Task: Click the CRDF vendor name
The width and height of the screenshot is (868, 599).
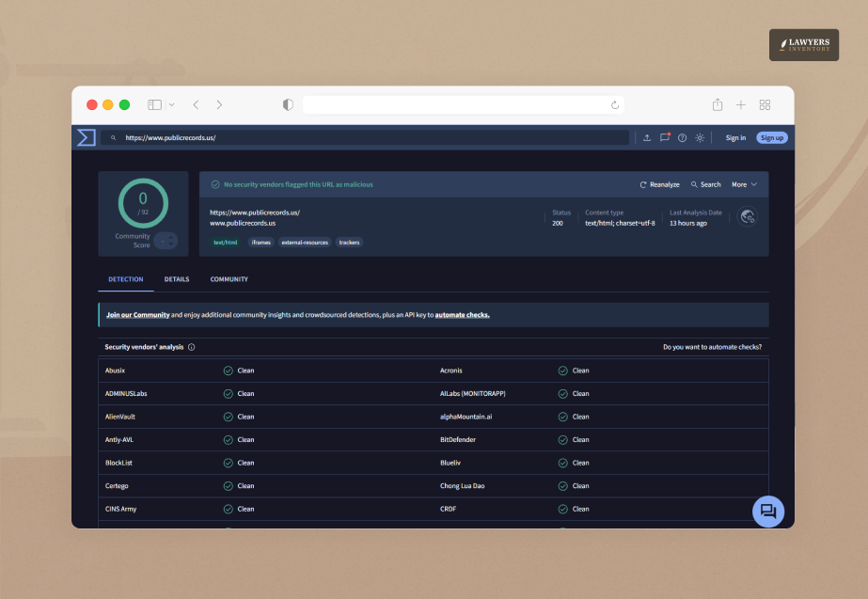Action: click(x=448, y=510)
